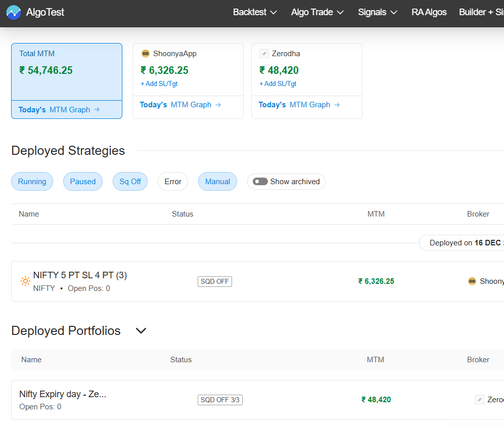The image size is (504, 425).
Task: Click the SQD OFF 3/3 portfolio status badge
Action: pos(220,400)
